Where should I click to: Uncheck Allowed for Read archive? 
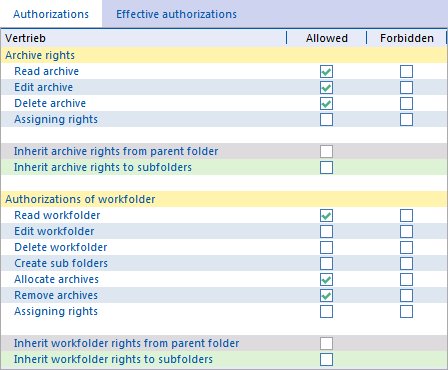(326, 71)
